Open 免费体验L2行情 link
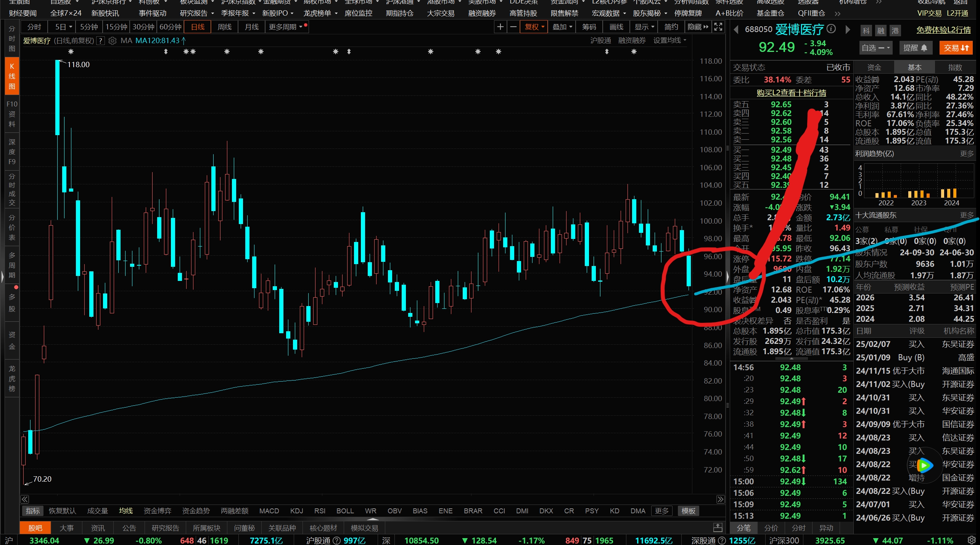The image size is (980, 545). tap(943, 30)
